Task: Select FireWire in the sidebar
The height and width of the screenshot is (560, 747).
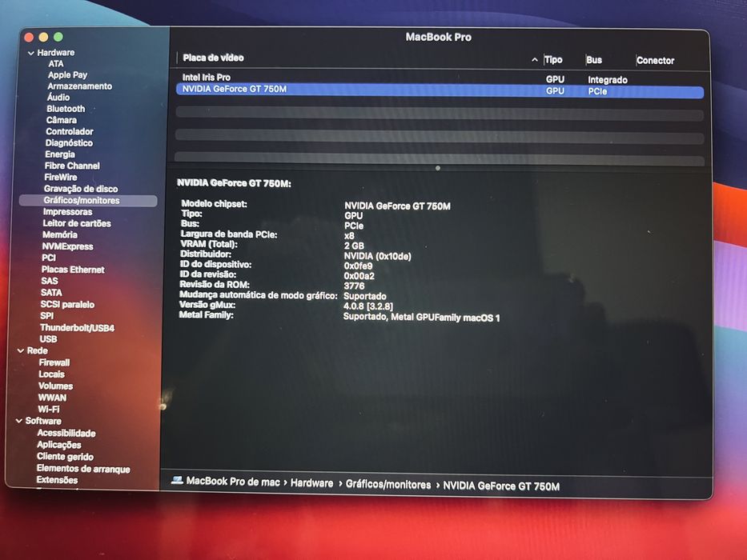Action: [x=61, y=178]
